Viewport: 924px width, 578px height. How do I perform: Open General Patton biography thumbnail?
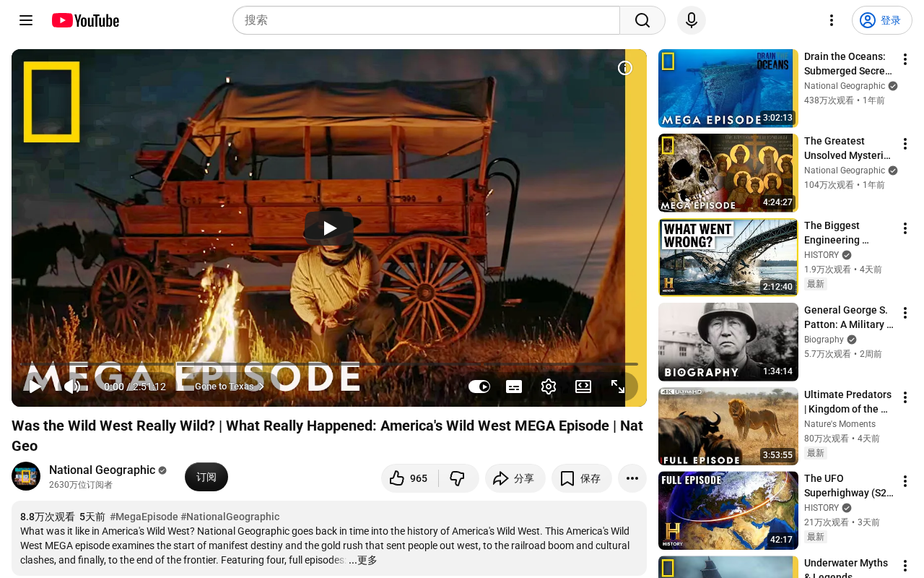pos(728,342)
